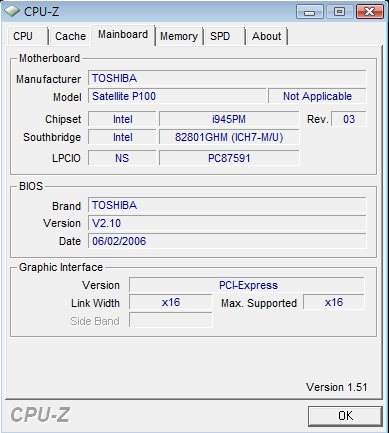
Task: Select the Mainboard tab
Action: click(123, 35)
